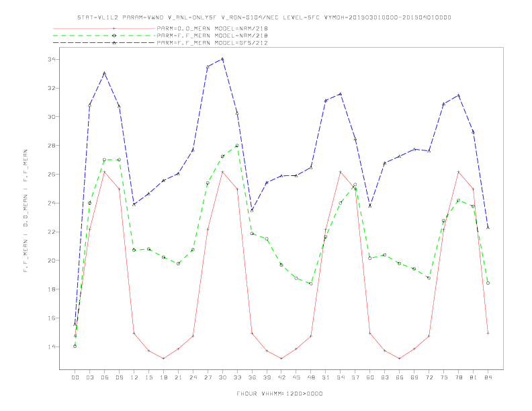Click x-axis forecast hour label '06'
The height and width of the screenshot is (411, 532).
pos(105,377)
